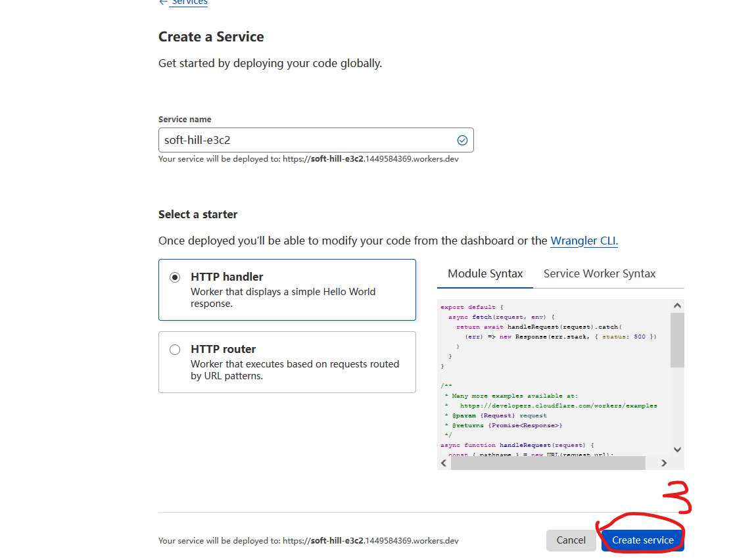The height and width of the screenshot is (560, 733).
Task: Click the code preview scroll right arrow
Action: (x=664, y=463)
